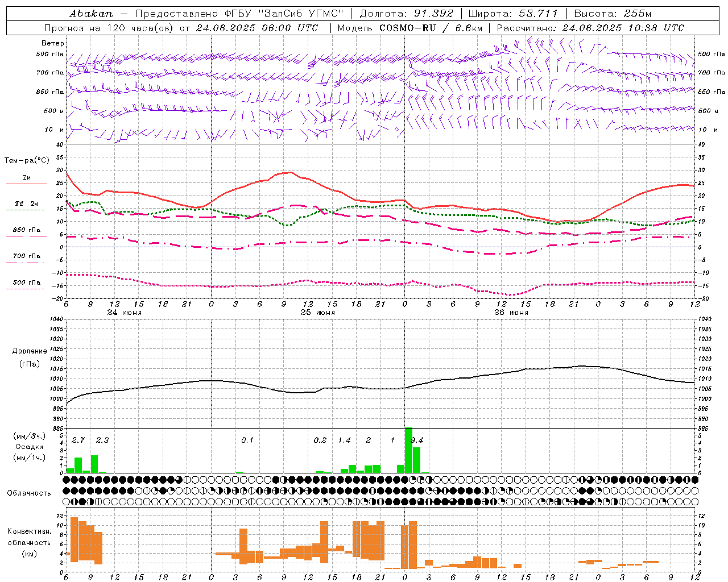The width and height of the screenshot is (728, 582).
Task: Select the 24 июня date label
Action: point(125,313)
